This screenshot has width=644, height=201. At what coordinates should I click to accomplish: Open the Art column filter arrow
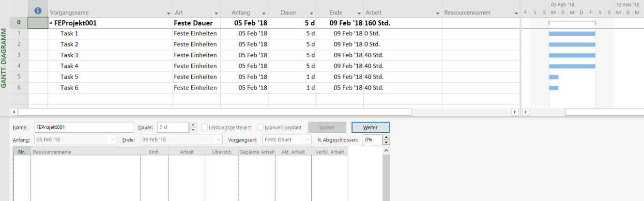point(216,13)
